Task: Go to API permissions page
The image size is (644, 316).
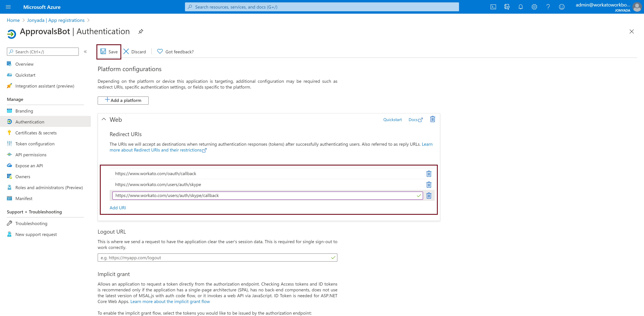Action: pyautogui.click(x=31, y=155)
